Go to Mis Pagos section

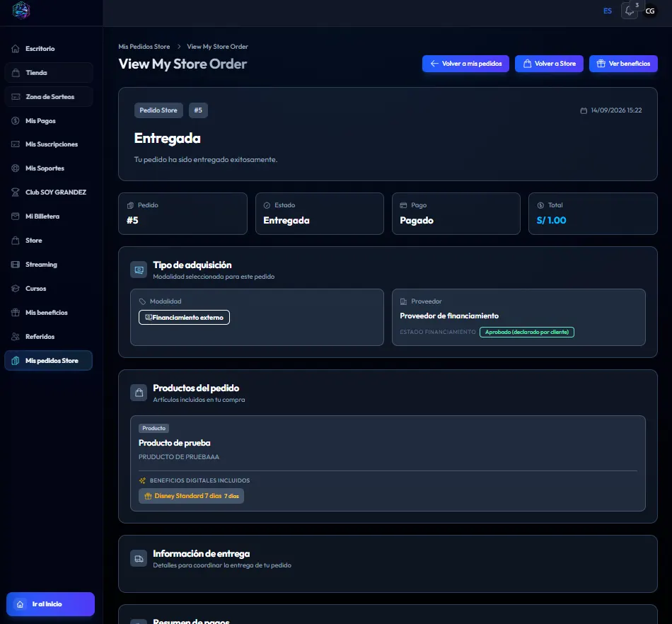tap(49, 121)
